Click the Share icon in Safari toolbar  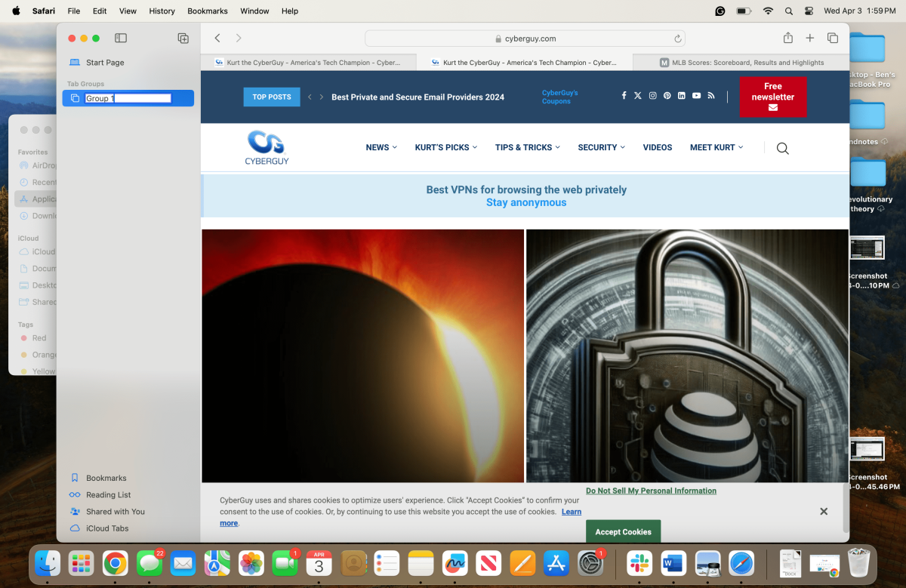787,38
